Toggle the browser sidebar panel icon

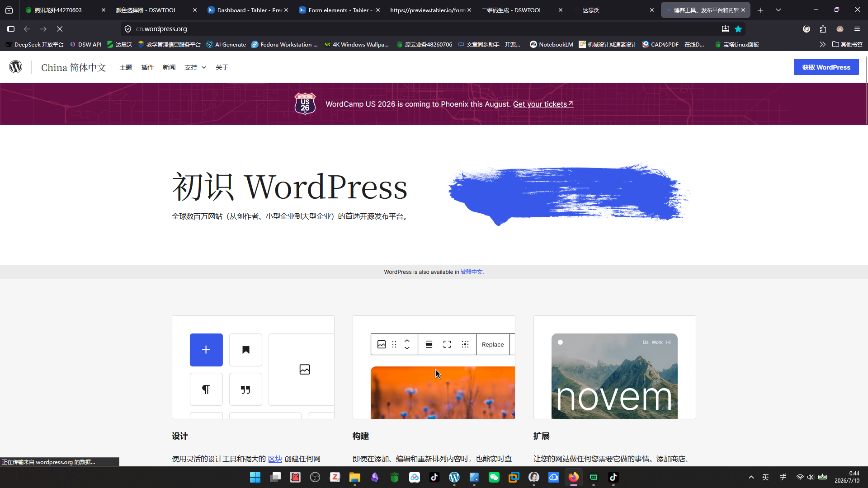click(11, 29)
